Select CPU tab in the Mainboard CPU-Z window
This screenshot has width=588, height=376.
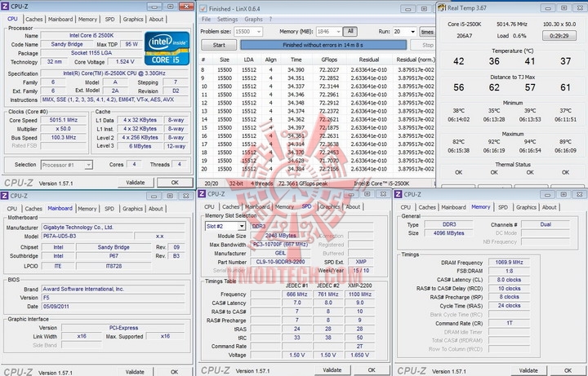12,209
